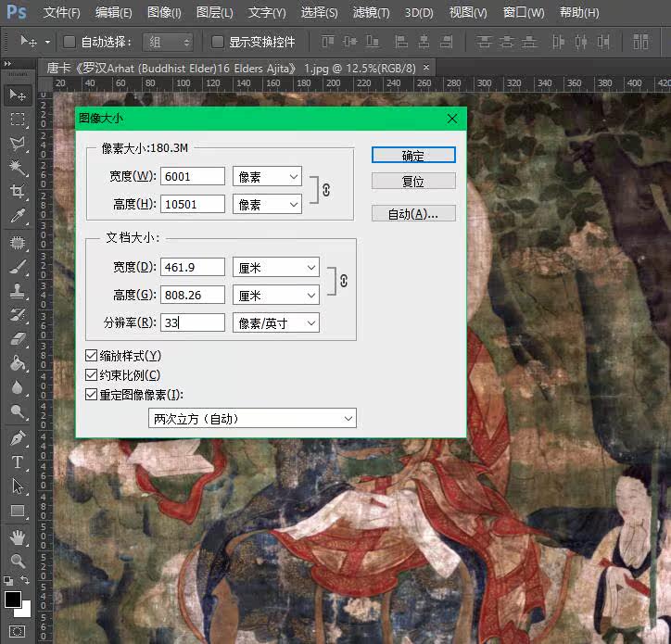Image resolution: width=671 pixels, height=644 pixels.
Task: Select the Pen tool
Action: point(17,438)
